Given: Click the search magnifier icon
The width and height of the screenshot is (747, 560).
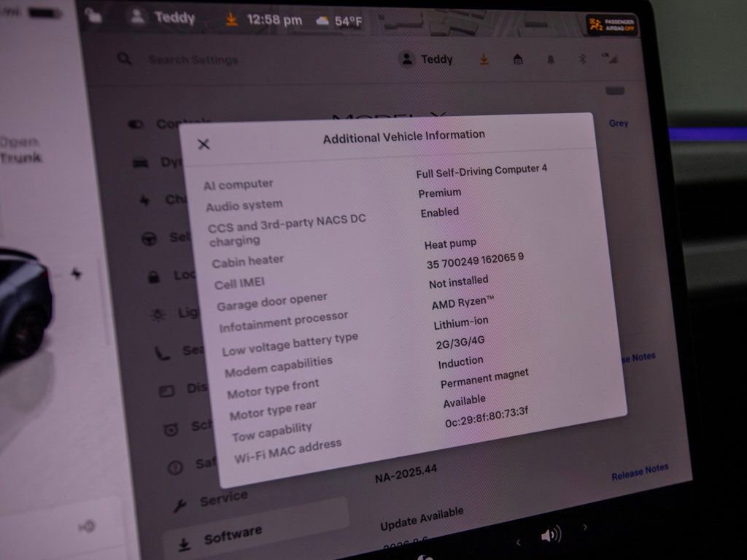Looking at the screenshot, I should 124,58.
